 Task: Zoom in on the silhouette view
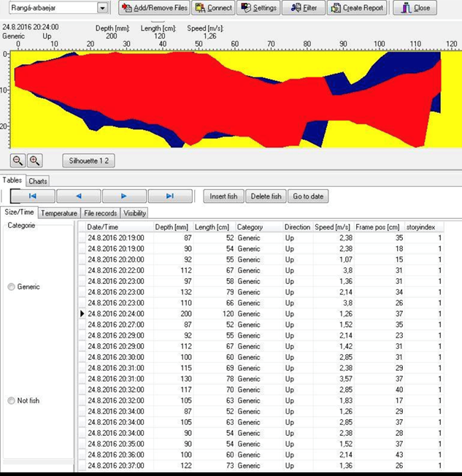pyautogui.click(x=34, y=161)
